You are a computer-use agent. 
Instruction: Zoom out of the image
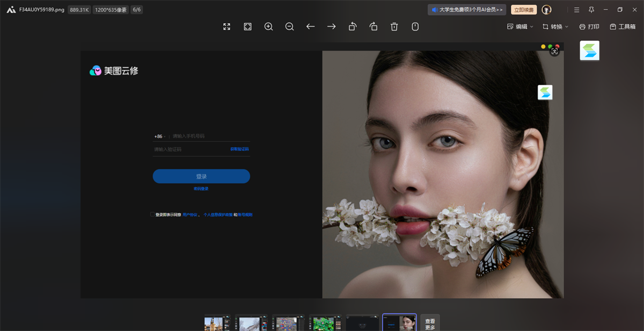coord(289,26)
